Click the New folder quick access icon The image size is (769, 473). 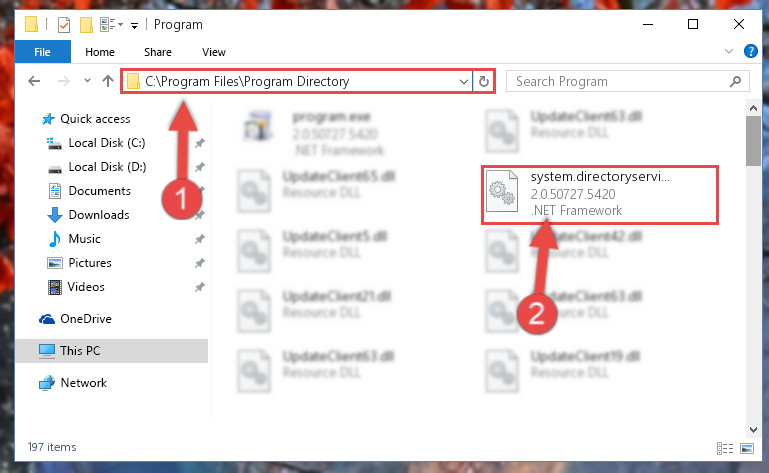tap(86, 25)
